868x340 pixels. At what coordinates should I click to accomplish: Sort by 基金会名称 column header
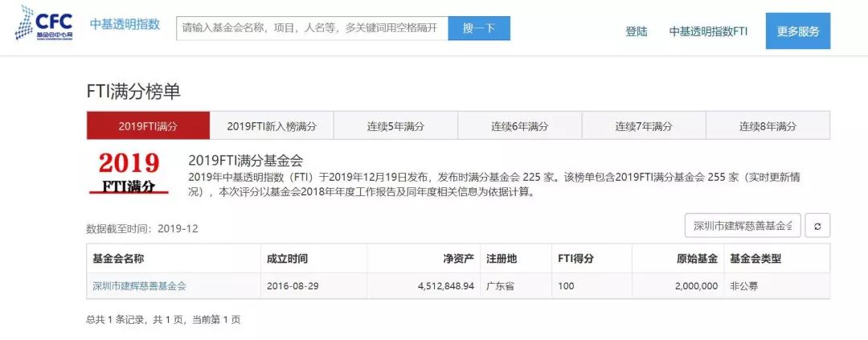pyautogui.click(x=174, y=259)
